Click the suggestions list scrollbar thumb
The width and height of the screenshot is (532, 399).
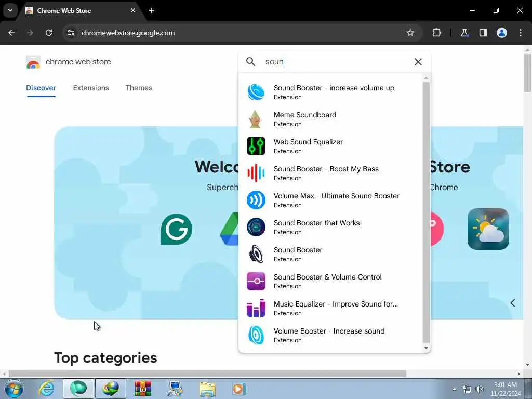(x=426, y=212)
